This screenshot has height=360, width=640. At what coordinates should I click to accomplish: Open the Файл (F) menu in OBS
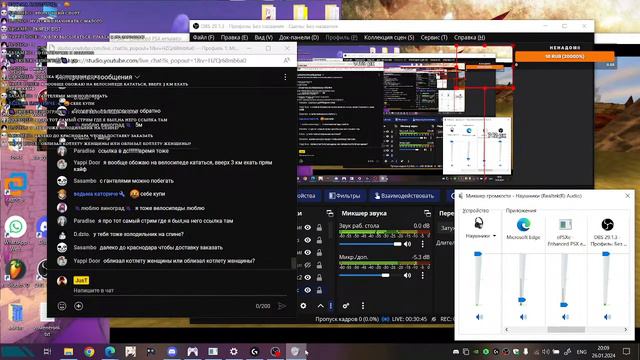click(203, 38)
